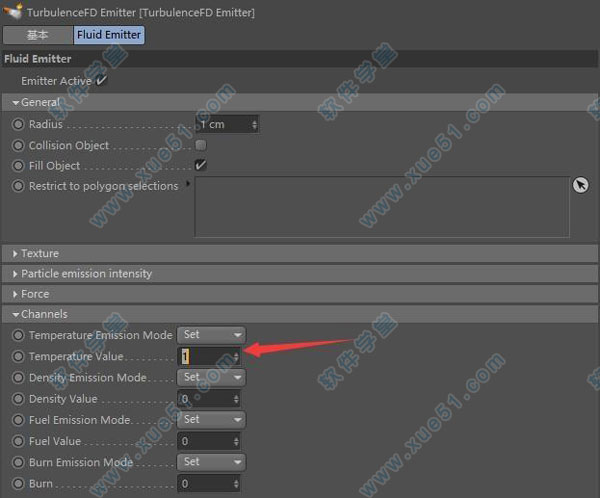The height and width of the screenshot is (498, 600).
Task: Enable Collision Object checkbox
Action: 201,145
